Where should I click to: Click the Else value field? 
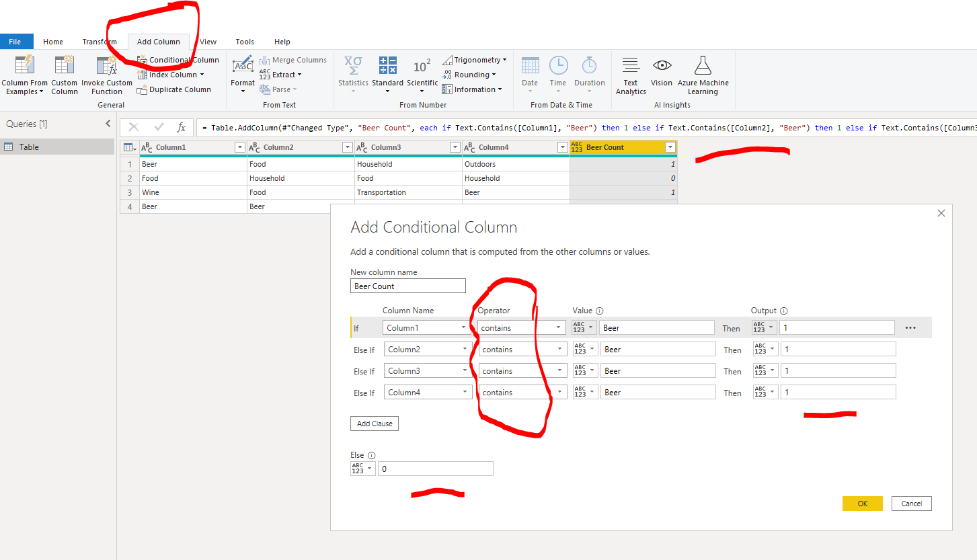[x=436, y=469]
